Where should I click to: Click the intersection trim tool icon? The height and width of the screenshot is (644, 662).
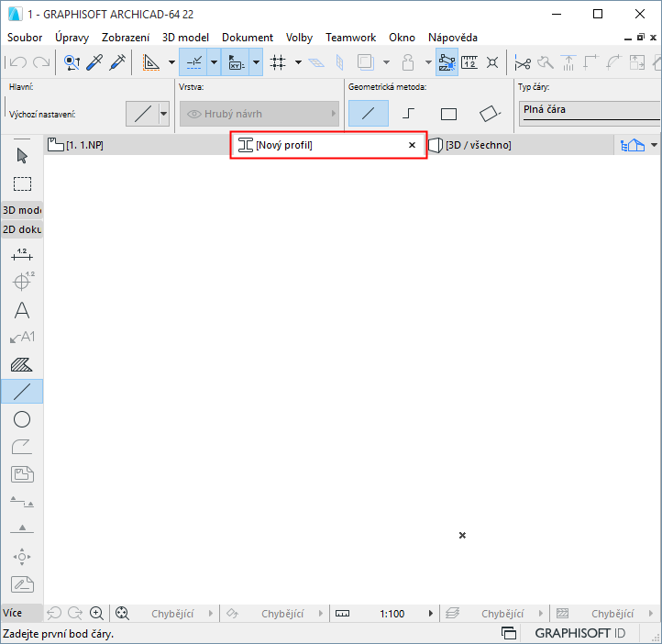pyautogui.click(x=492, y=62)
